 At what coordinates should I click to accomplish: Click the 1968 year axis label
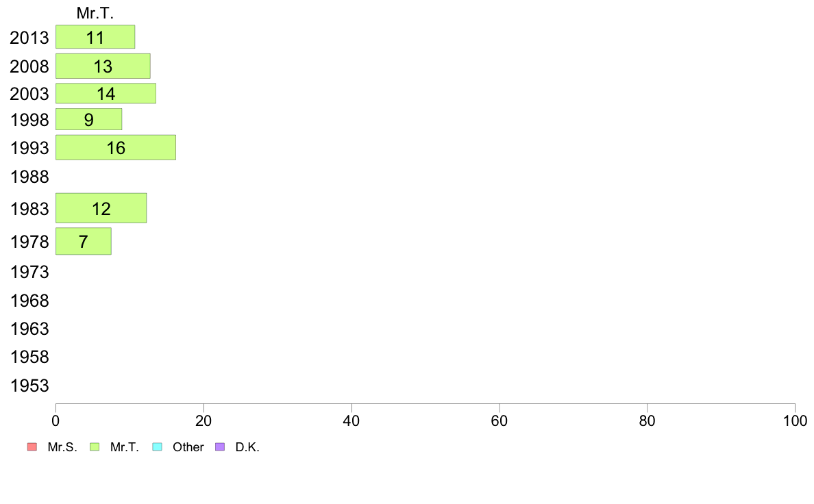pyautogui.click(x=29, y=301)
